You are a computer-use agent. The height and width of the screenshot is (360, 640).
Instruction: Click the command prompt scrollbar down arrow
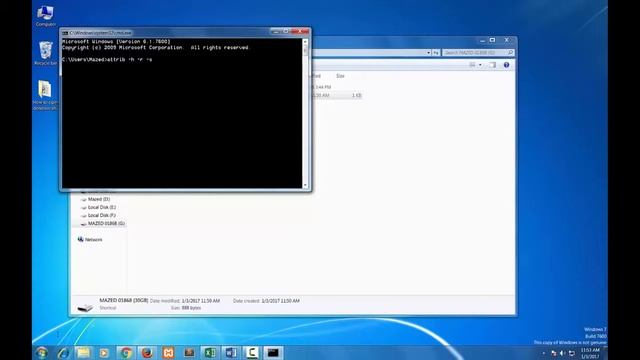pyautogui.click(x=305, y=185)
